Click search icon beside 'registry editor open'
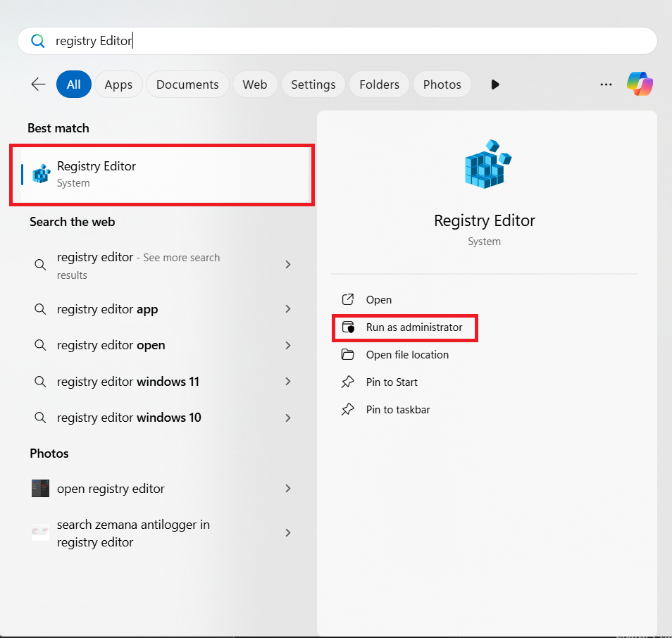This screenshot has height=638, width=672. coord(40,345)
